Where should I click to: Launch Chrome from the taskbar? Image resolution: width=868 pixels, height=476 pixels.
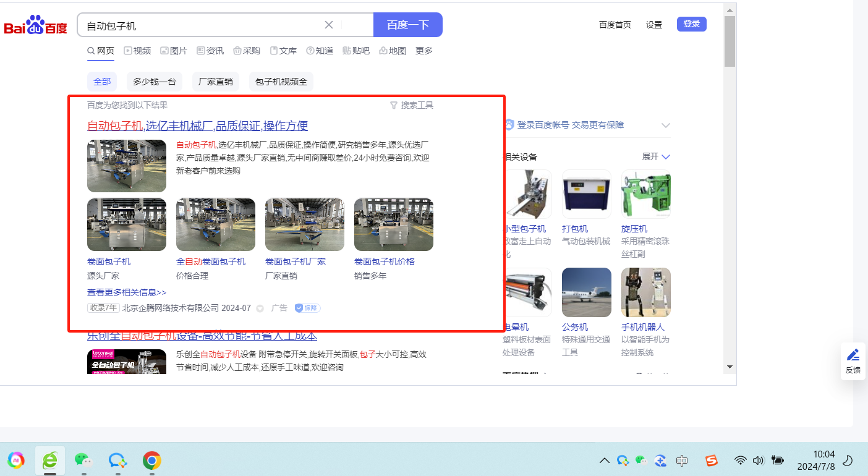[x=152, y=460]
